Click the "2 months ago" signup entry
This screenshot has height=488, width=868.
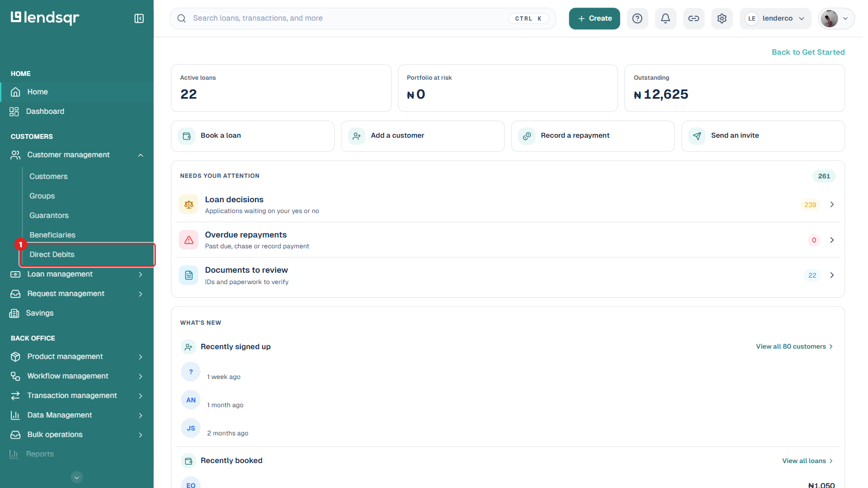pos(228,433)
